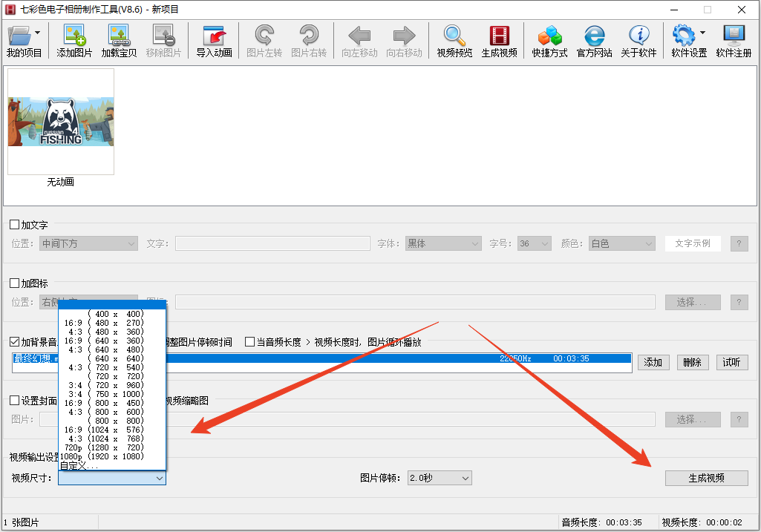
Task: Collapse the 视频尺寸 size dropdown arrow
Action: (x=159, y=479)
